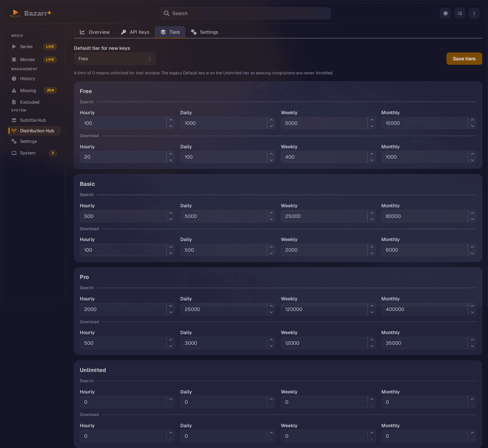Viewport: 488px width, 448px height.
Task: Click the API Keys key icon
Action: tap(124, 32)
